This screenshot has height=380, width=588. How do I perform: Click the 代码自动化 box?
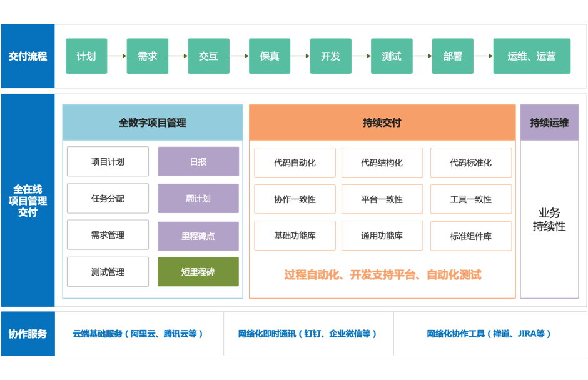pos(295,162)
